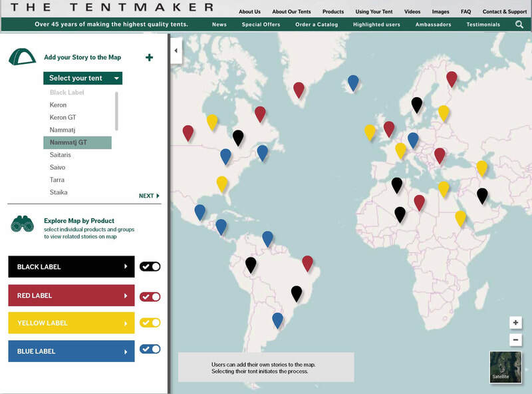Select the black pin on Arabian Peninsula

tap(482, 196)
